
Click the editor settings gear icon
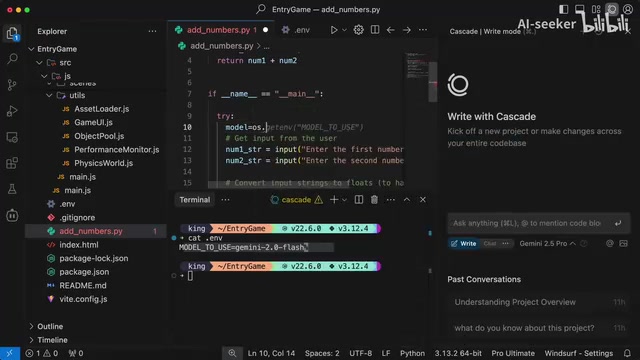point(358,30)
